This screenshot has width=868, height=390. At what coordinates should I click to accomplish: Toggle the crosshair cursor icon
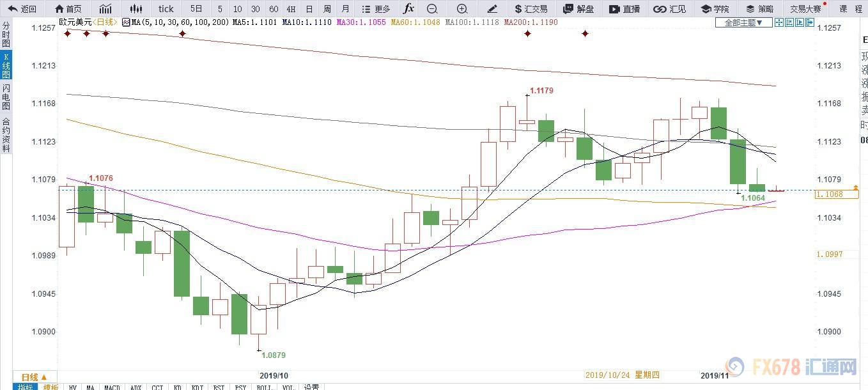coord(779,22)
